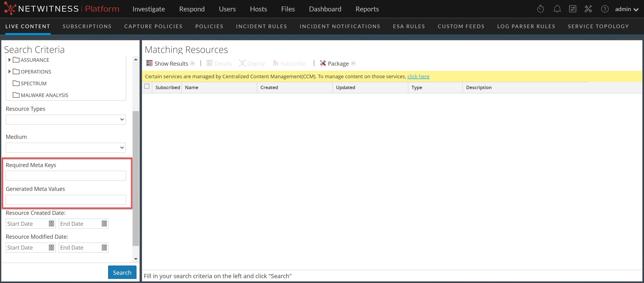Open Resource Created start date calendar
This screenshot has height=283, width=644.
point(51,224)
